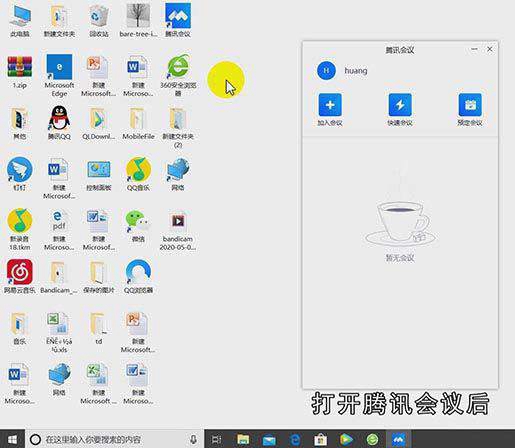The image size is (515, 448).
Task: Open the Mail app on taskbar
Action: [x=269, y=440]
